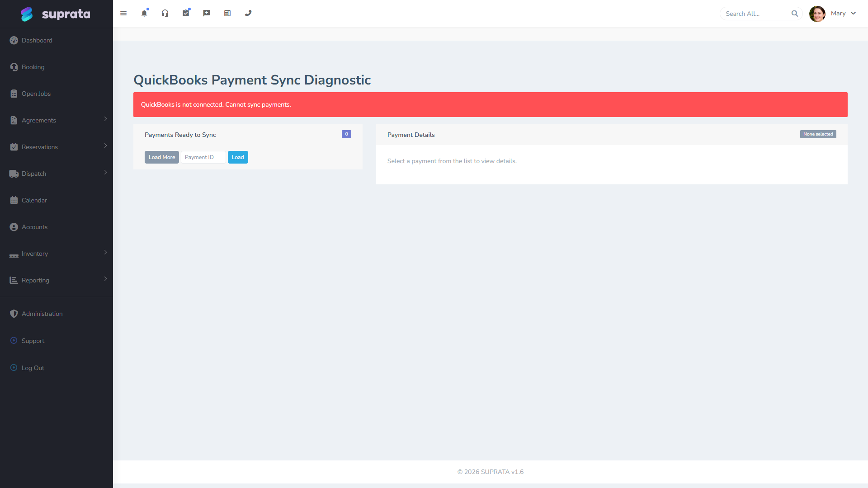Click the Support circle icon

(x=14, y=341)
